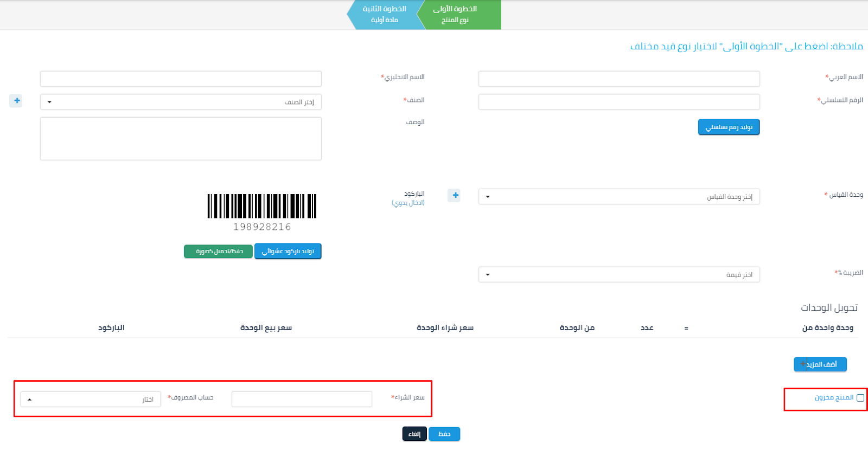
Task: Click the plus icon beside measurement unit dropdown
Action: click(x=455, y=196)
